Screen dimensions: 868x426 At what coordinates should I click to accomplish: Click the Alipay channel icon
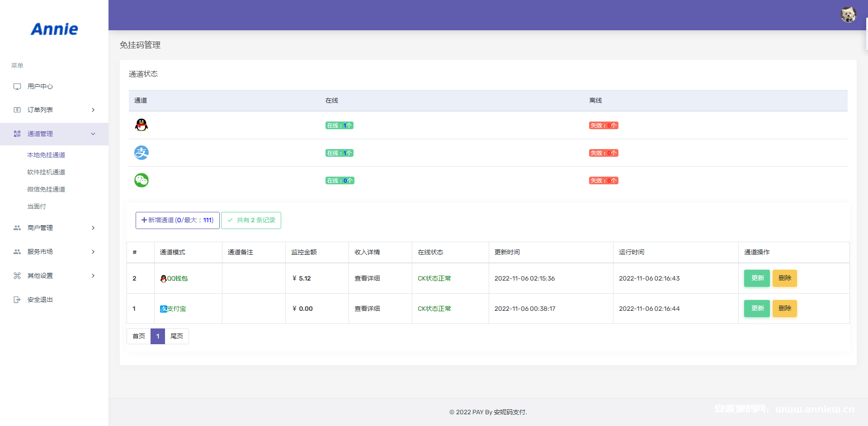coord(142,153)
